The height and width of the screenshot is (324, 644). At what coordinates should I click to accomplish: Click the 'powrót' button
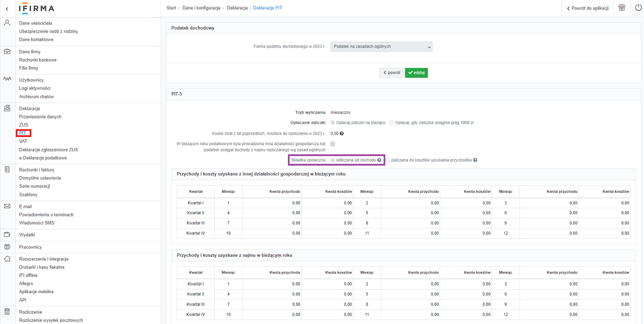pyautogui.click(x=391, y=73)
